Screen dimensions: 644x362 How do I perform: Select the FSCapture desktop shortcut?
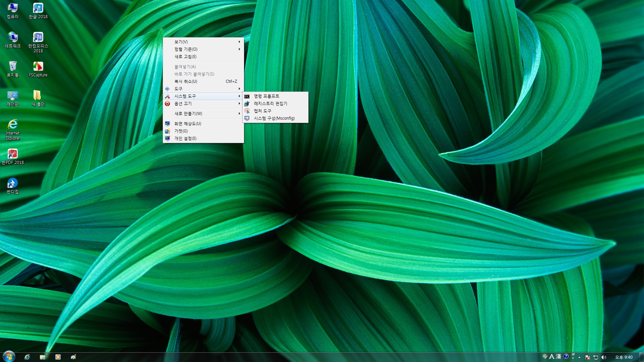tap(38, 69)
